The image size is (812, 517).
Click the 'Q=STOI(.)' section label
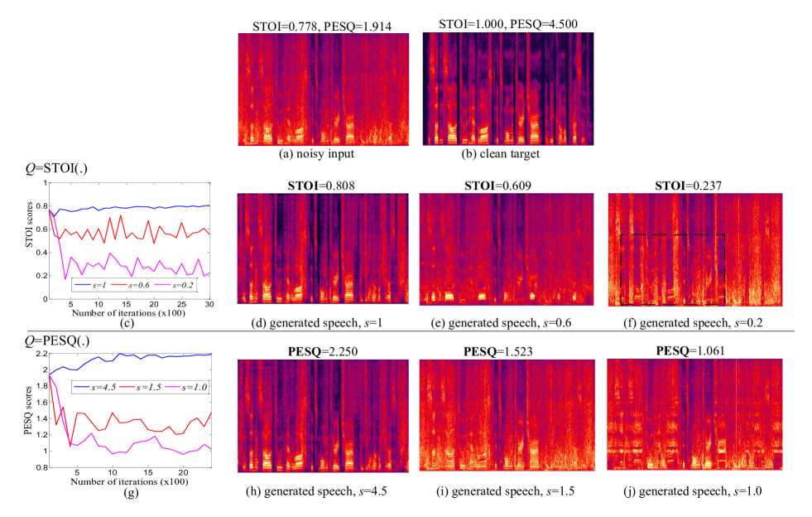tap(56, 168)
